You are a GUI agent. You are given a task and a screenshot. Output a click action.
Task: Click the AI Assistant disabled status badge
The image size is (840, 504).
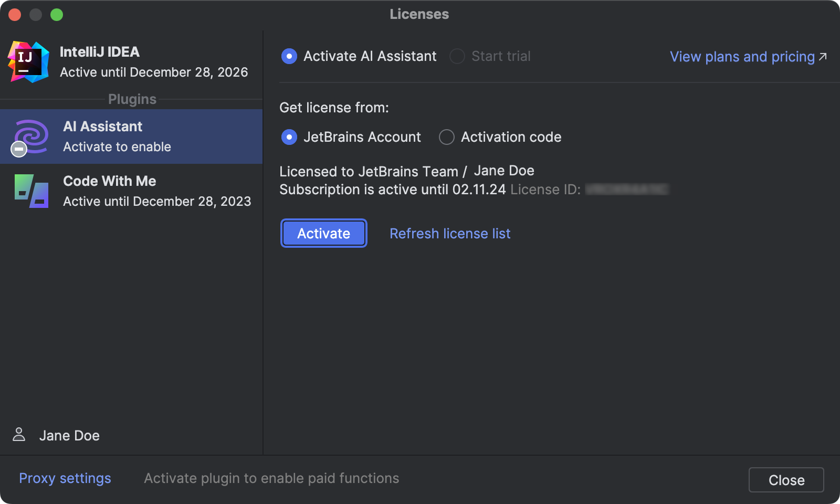pos(19,150)
